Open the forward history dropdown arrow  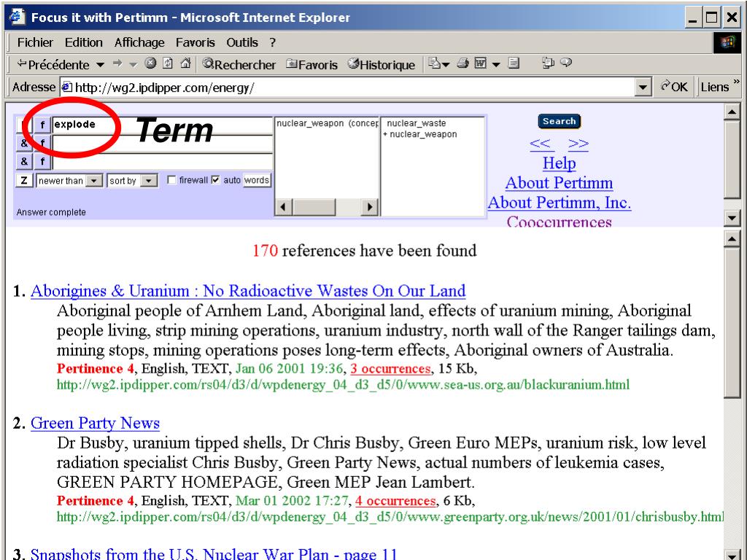click(133, 64)
